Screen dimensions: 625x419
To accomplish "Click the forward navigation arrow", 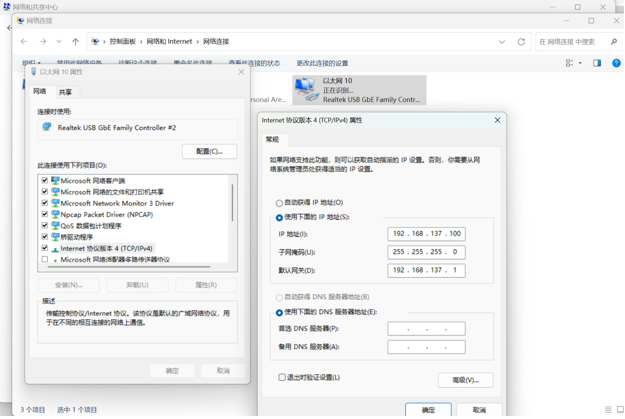I will pyautogui.click(x=42, y=41).
